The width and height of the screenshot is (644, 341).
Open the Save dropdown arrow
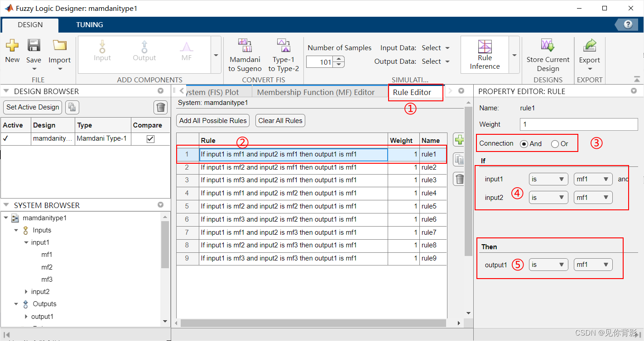point(34,69)
